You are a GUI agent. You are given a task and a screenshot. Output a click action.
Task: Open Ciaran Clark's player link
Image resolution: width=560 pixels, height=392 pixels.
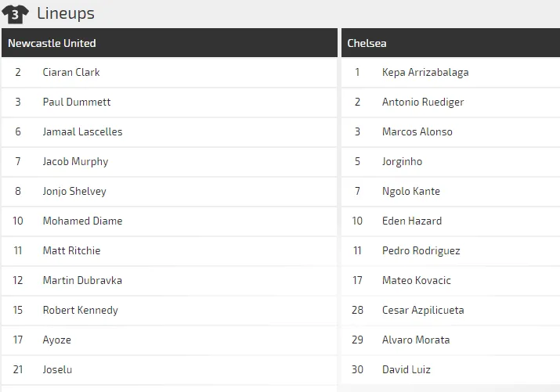(x=71, y=73)
